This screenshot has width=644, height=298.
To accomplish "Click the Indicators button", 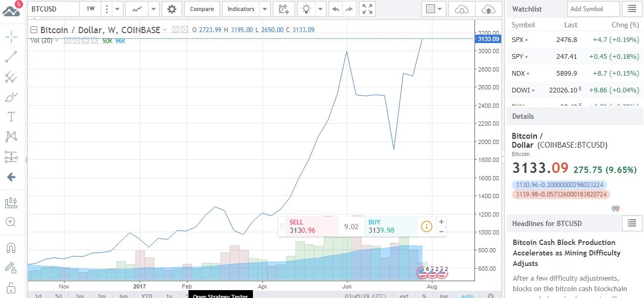I will (x=241, y=9).
